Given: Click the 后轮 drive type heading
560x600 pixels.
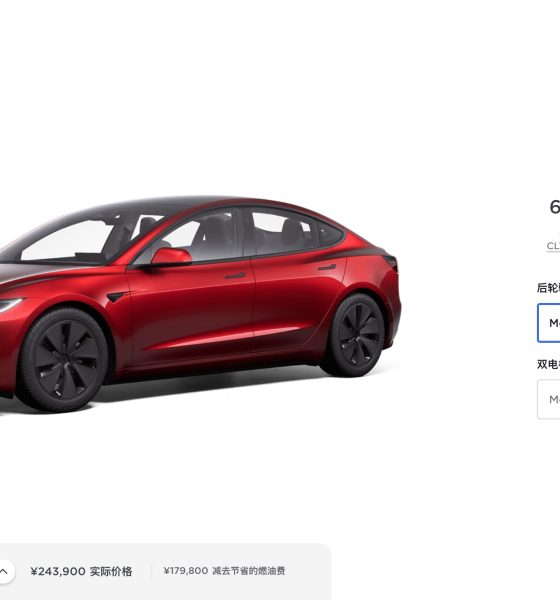Looking at the screenshot, I should [548, 288].
